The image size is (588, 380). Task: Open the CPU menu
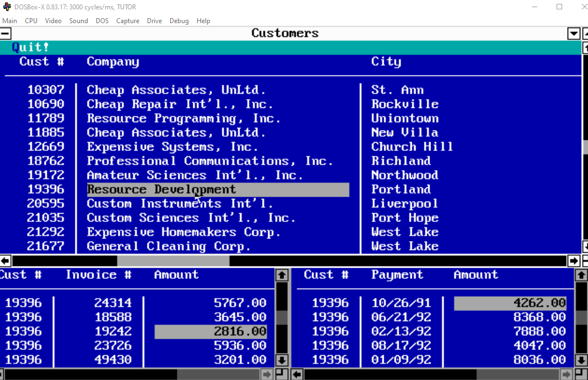pos(31,21)
